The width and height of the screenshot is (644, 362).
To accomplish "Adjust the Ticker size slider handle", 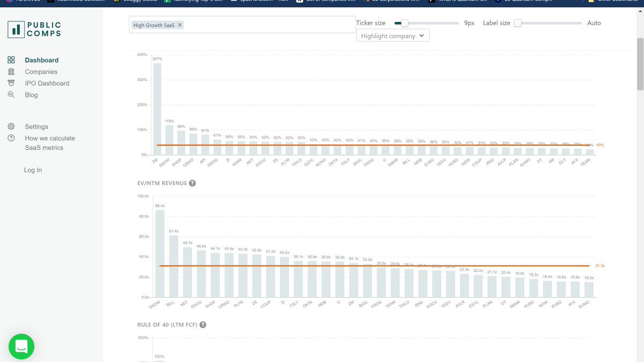I will click(405, 23).
